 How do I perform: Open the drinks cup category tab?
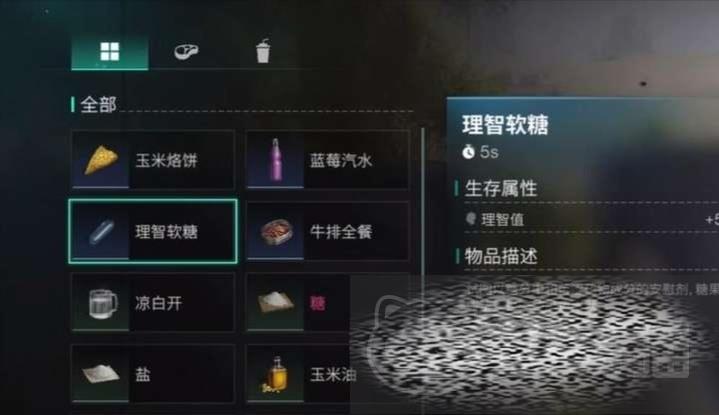[263, 51]
